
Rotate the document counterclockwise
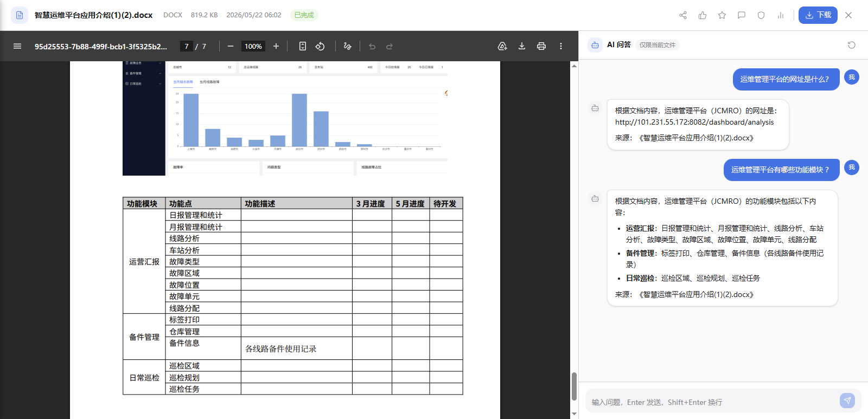point(320,46)
